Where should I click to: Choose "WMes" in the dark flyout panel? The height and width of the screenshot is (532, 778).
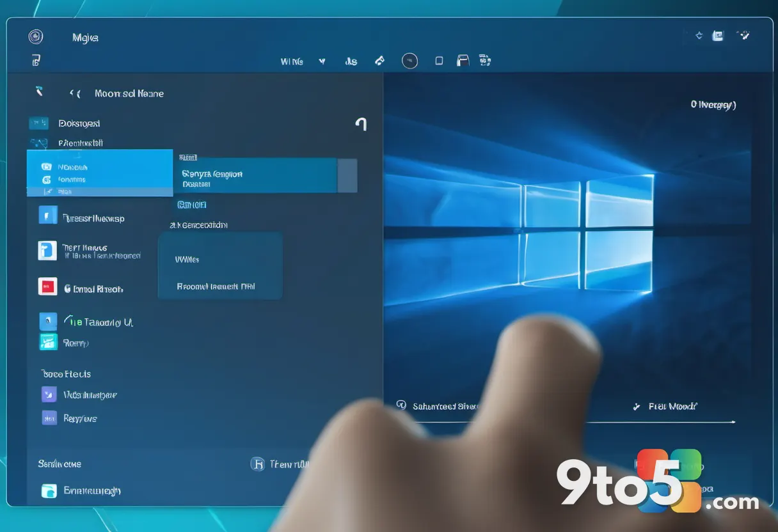pyautogui.click(x=187, y=259)
